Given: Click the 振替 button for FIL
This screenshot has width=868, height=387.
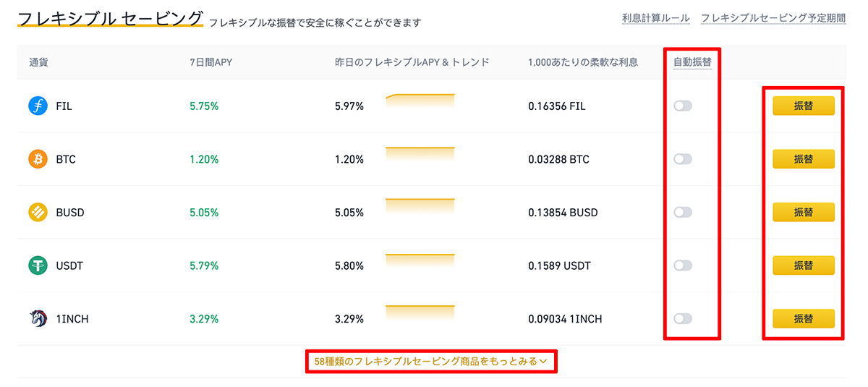Looking at the screenshot, I should tap(804, 106).
